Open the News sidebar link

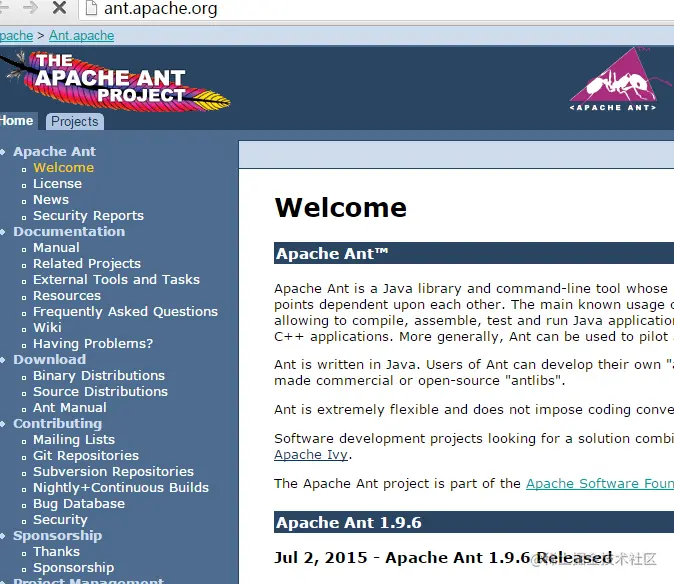click(51, 199)
